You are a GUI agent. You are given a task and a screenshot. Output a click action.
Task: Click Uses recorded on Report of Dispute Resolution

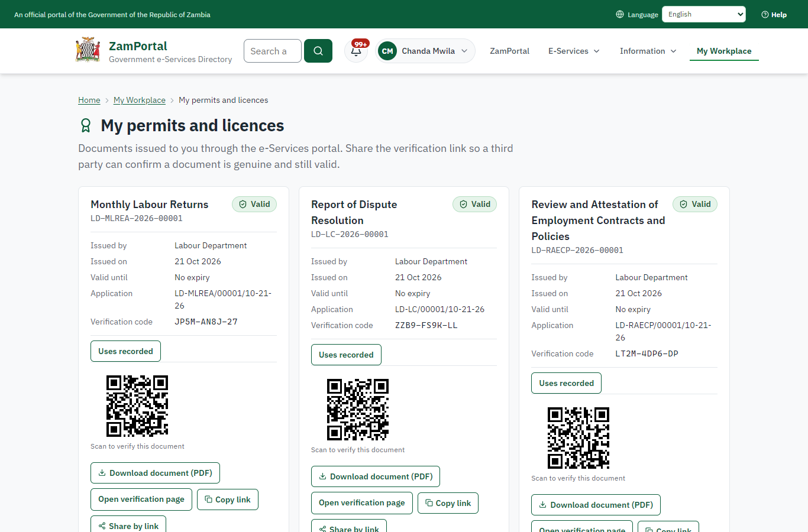[346, 355]
